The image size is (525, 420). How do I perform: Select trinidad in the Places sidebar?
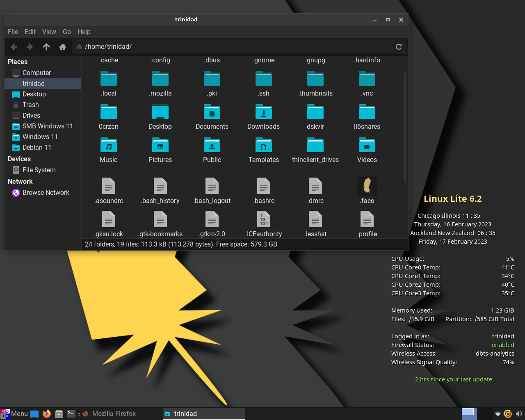pyautogui.click(x=43, y=83)
